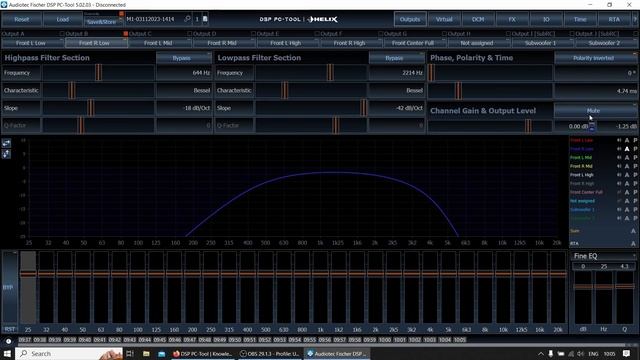Click the speaker icon for Front L High

(619, 175)
